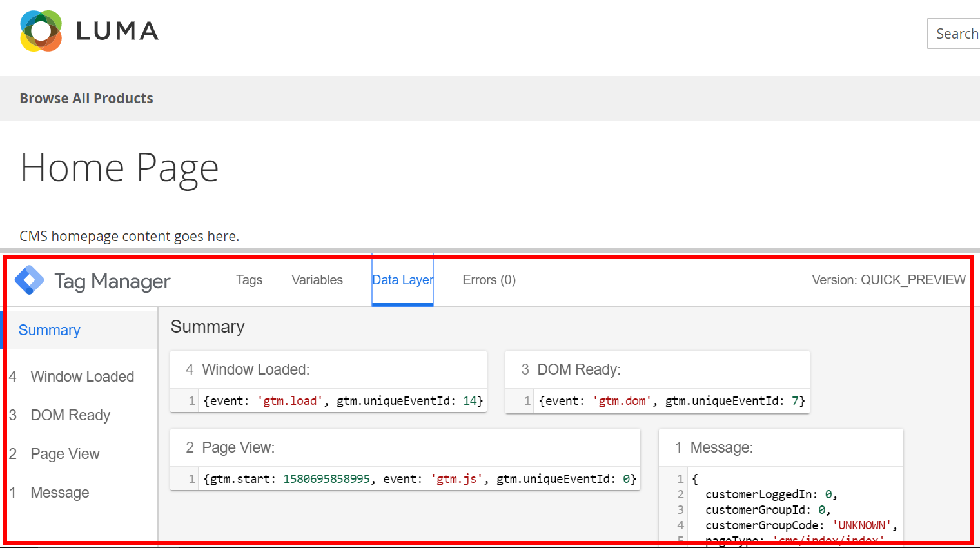Select the Data Layer tab
This screenshot has height=548, width=980.
[402, 280]
